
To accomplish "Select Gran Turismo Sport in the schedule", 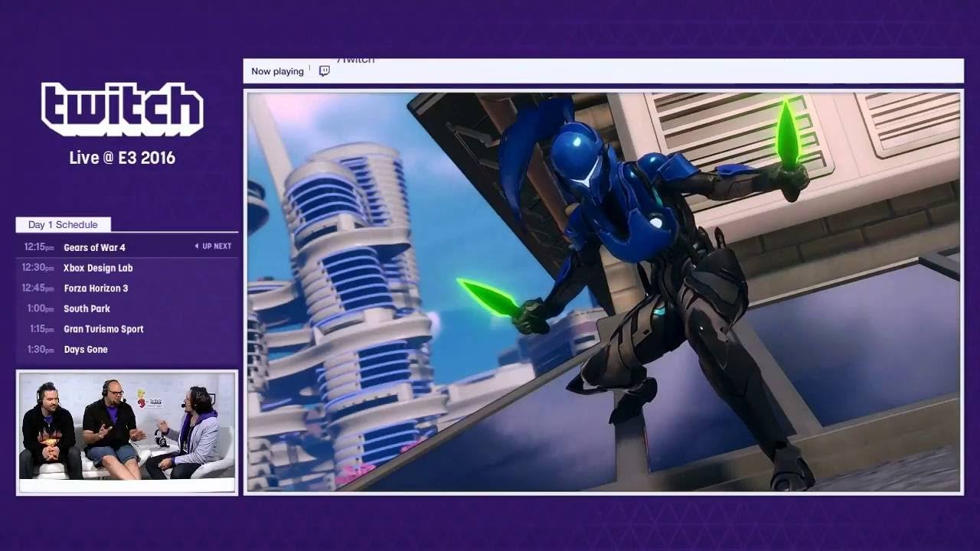I will 103,329.
